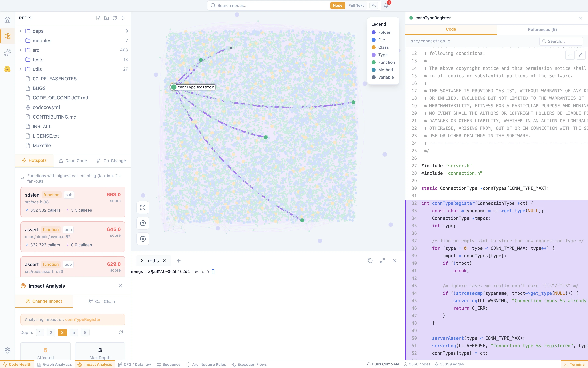Switch to the References (5) tab
The width and height of the screenshot is (588, 368).
pyautogui.click(x=542, y=29)
